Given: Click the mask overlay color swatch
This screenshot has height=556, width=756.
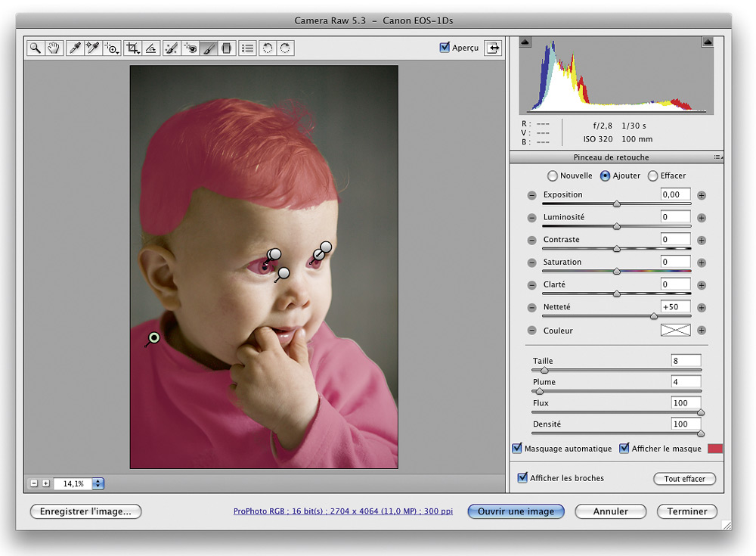Looking at the screenshot, I should click(715, 449).
